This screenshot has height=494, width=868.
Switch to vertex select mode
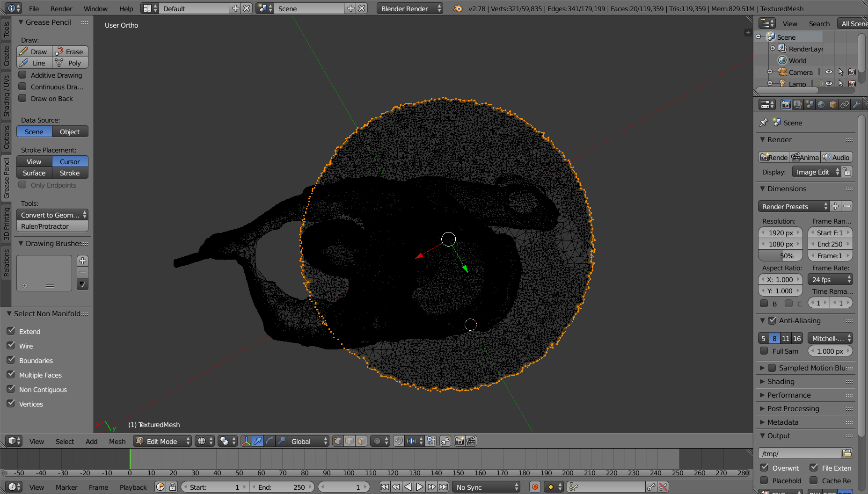tap(338, 441)
